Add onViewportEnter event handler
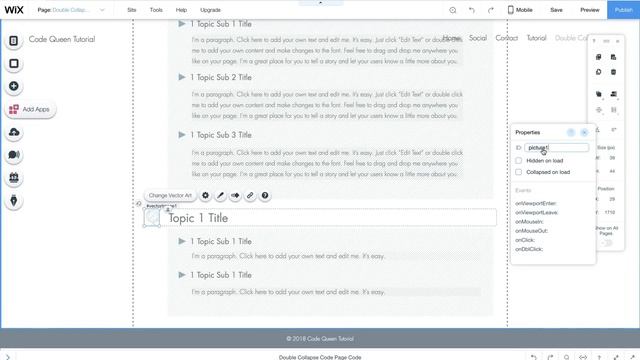 point(536,203)
